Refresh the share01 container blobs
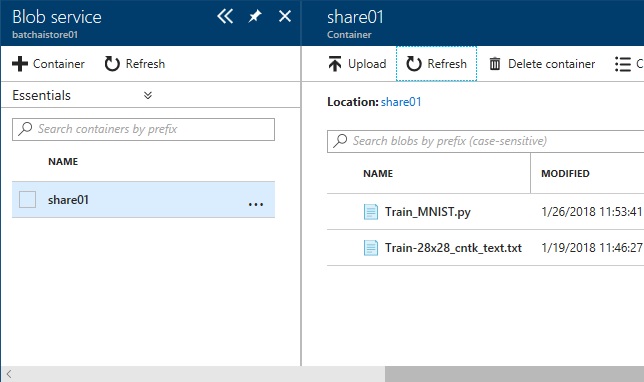This screenshot has height=382, width=644. [436, 64]
